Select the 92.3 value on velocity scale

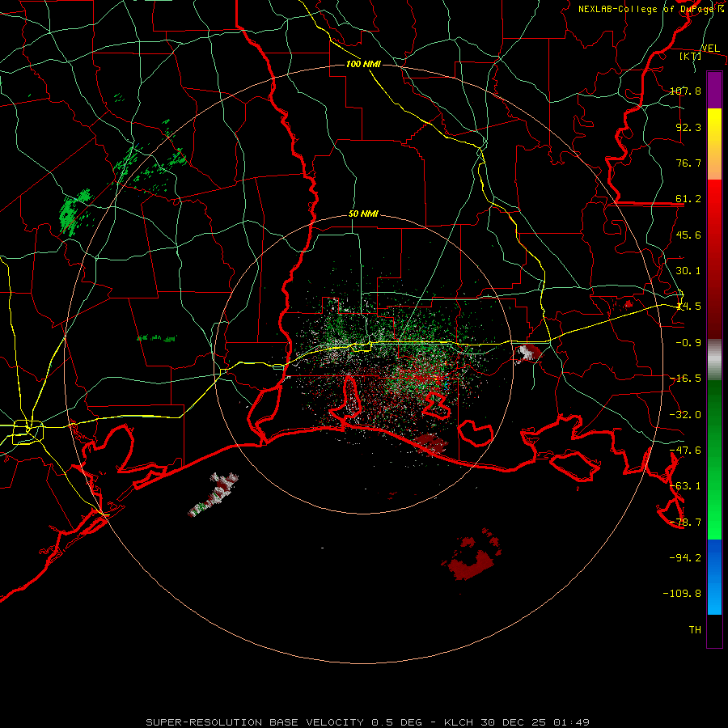(688, 127)
